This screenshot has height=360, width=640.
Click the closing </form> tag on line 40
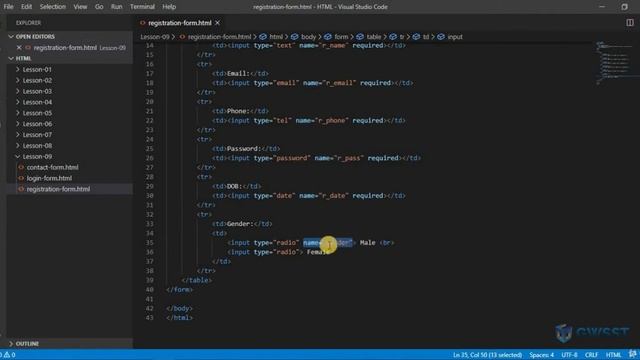click(180, 290)
